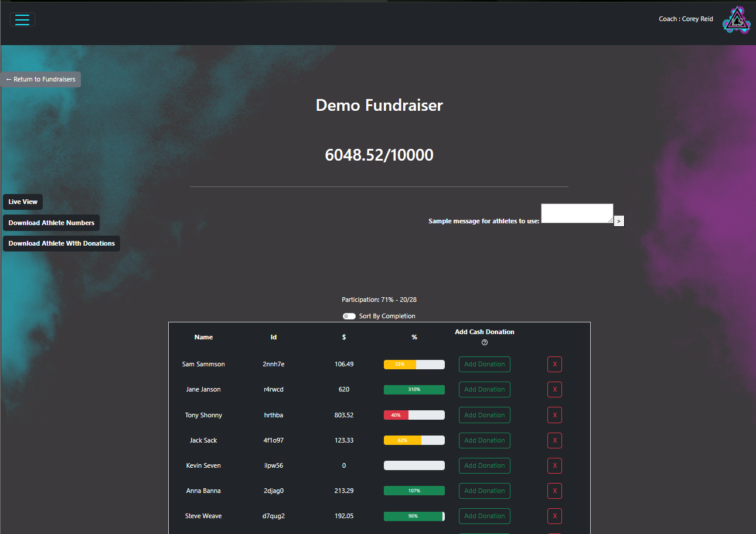Add Donation for Jack Sack
This screenshot has width=756, height=534.
pos(484,440)
